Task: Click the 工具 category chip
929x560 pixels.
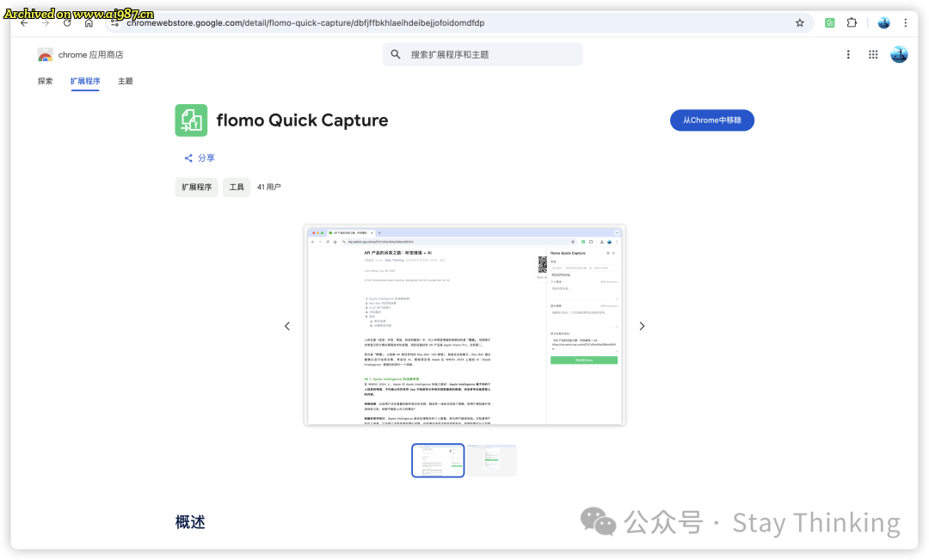Action: (237, 188)
